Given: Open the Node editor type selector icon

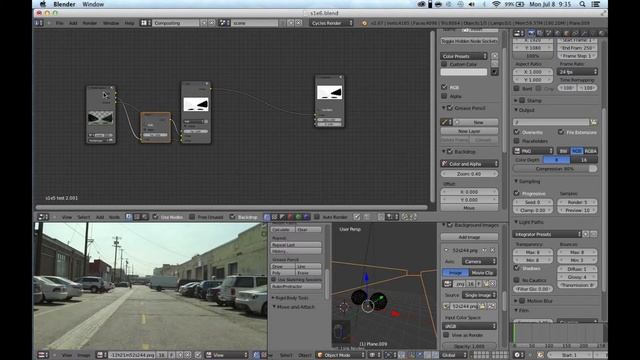Looking at the screenshot, I should [x=43, y=217].
